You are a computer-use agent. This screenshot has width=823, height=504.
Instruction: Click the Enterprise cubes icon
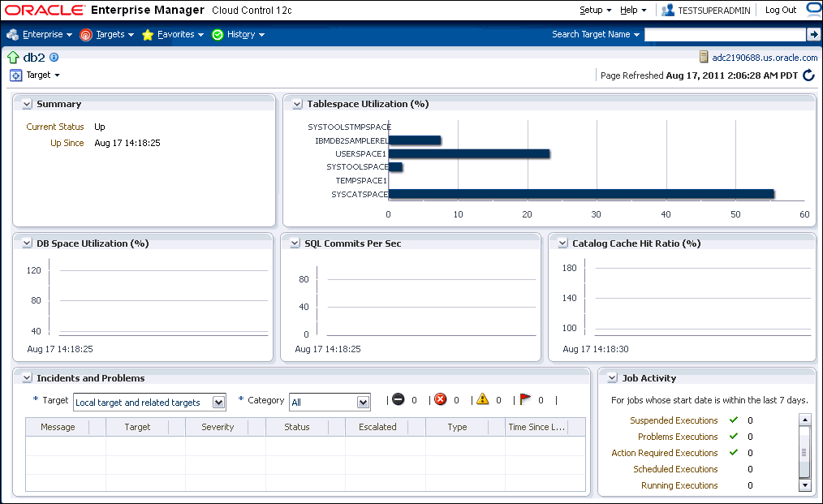pyautogui.click(x=13, y=35)
